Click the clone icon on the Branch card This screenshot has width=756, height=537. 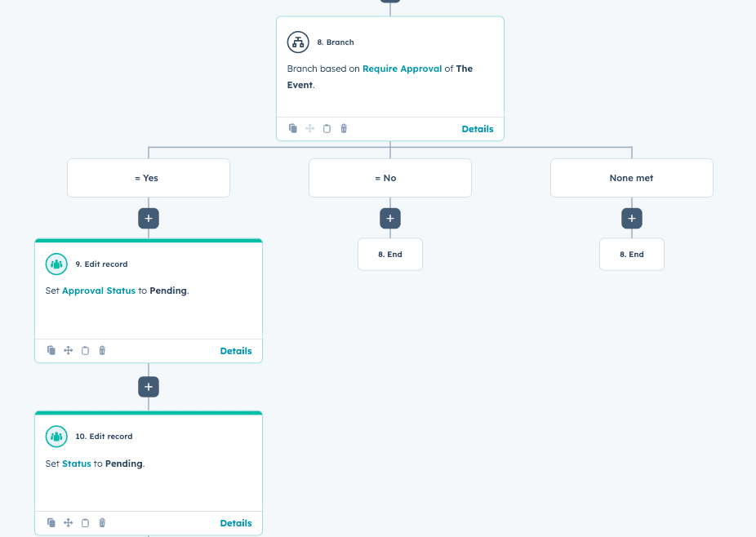click(x=293, y=129)
